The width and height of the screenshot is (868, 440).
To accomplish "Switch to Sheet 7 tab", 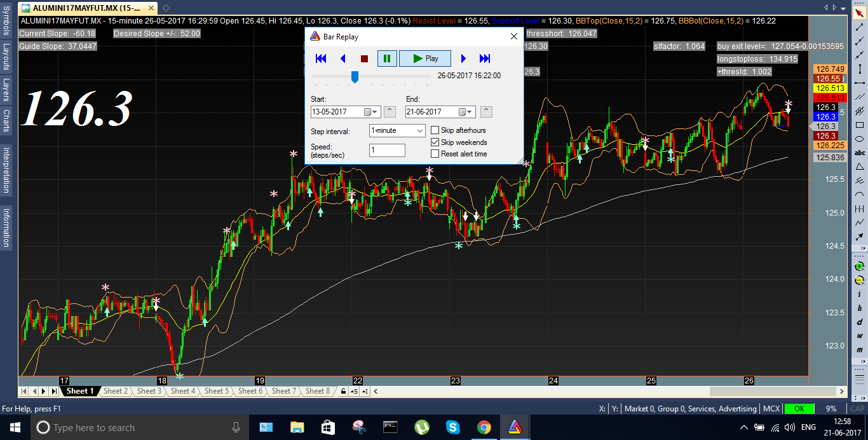I will [285, 391].
